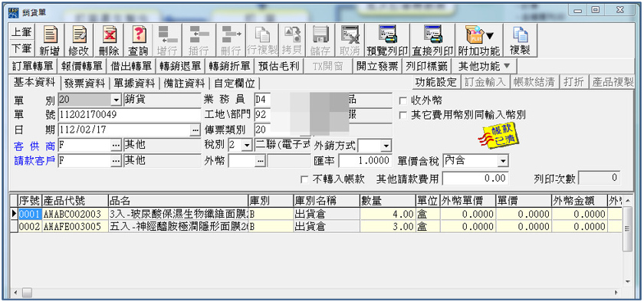Image resolution: width=644 pixels, height=302 pixels.
Task: Click the 開立發票 button
Action: (377, 66)
